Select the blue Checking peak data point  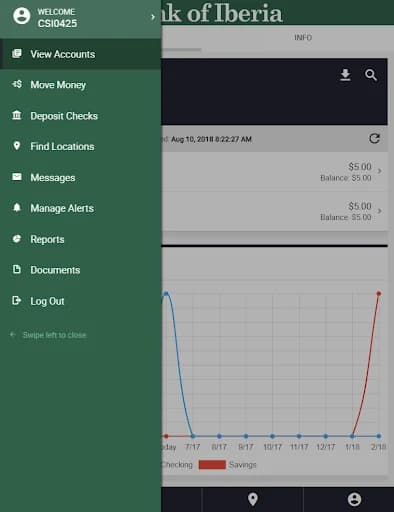click(x=166, y=294)
